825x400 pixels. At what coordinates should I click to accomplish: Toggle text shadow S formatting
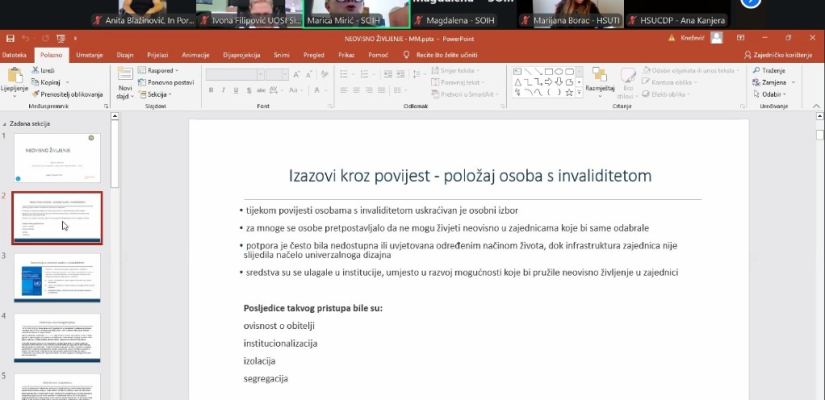(248, 91)
